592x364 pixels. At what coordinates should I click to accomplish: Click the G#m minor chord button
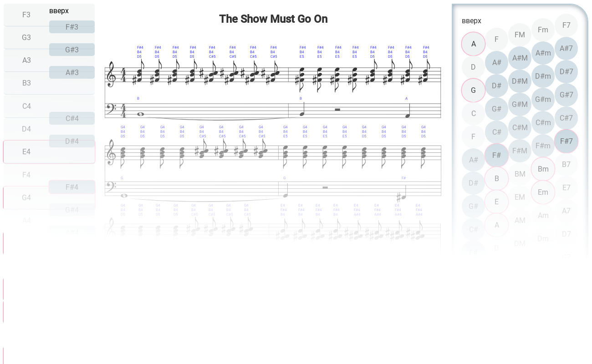point(543,99)
